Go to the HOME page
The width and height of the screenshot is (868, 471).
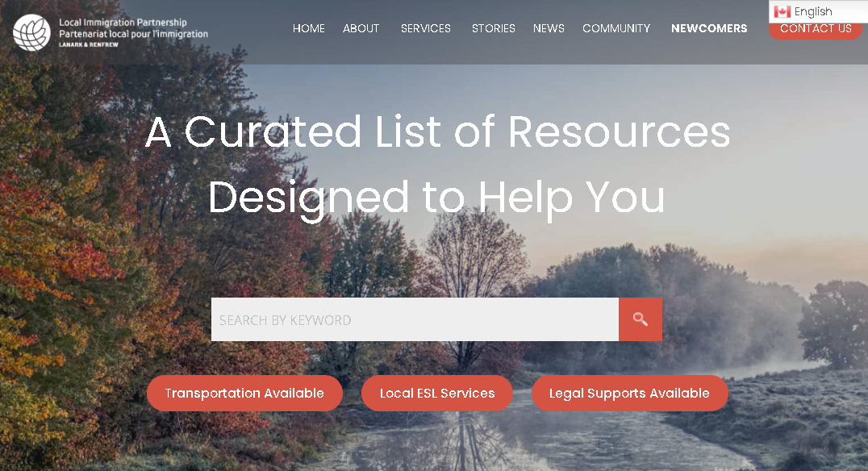point(309,28)
